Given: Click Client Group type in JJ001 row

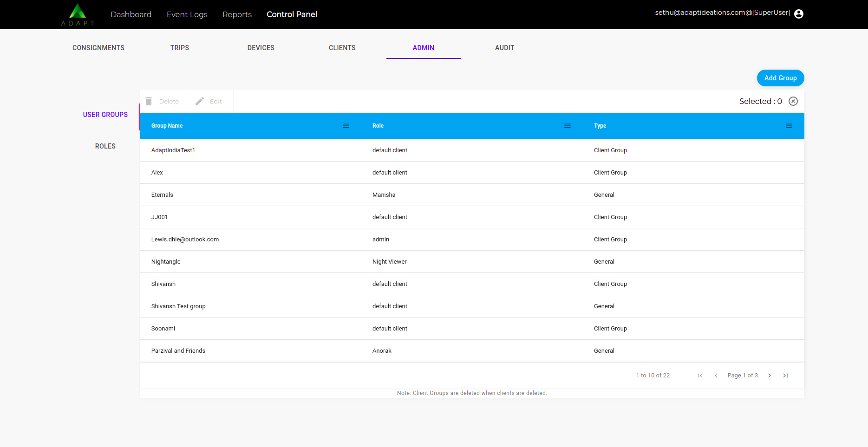Looking at the screenshot, I should coord(610,217).
